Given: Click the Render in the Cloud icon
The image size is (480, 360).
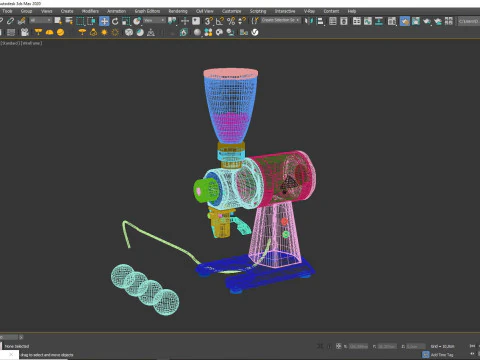Looking at the screenshot, I should [x=438, y=21].
